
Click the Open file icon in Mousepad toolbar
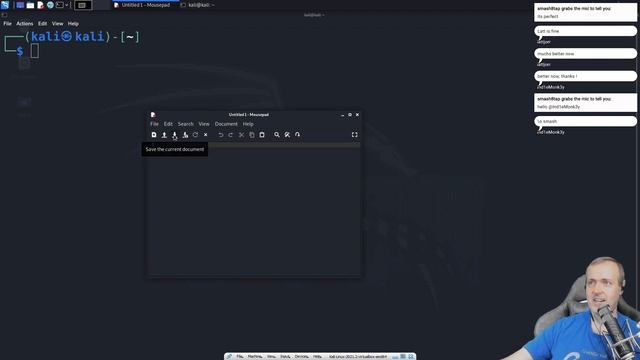coord(164,135)
